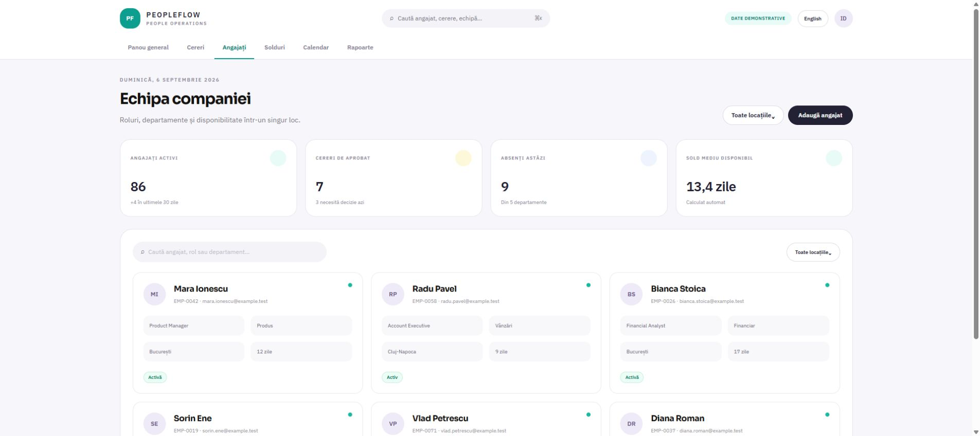Click the DR avatar on Diana Roman's card
Image resolution: width=980 pixels, height=436 pixels.
pos(631,424)
